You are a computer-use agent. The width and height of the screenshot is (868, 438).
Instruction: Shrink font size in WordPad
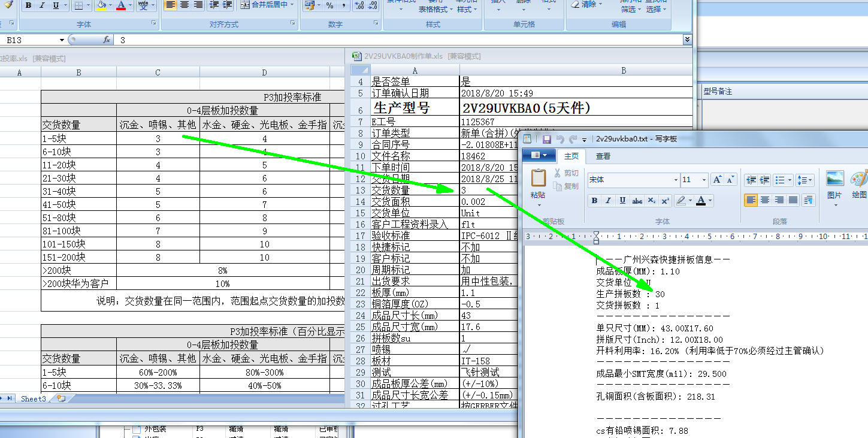tap(730, 180)
